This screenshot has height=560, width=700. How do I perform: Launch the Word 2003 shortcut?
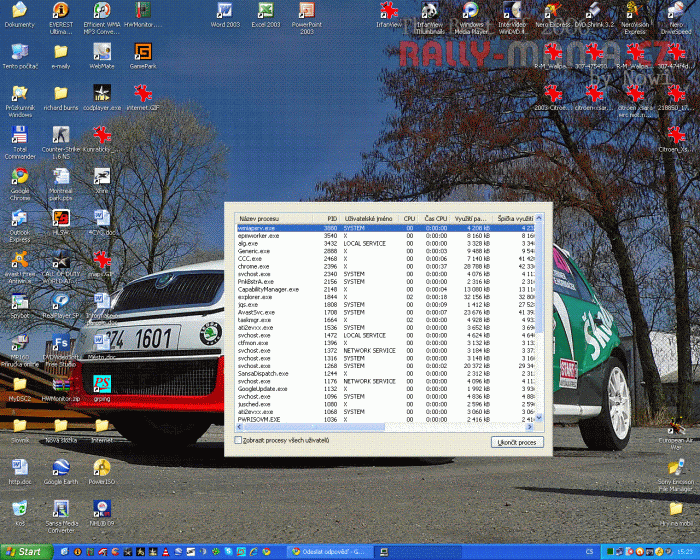225,11
